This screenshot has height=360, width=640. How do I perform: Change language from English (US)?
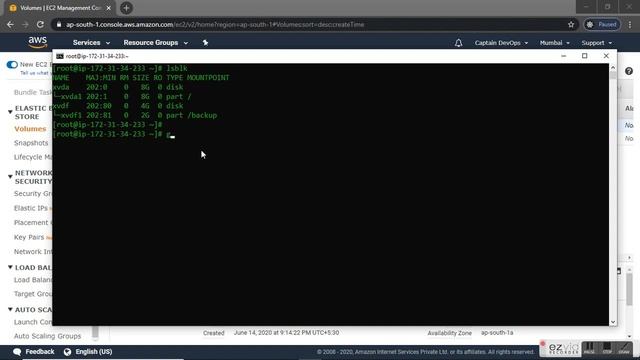pyautogui.click(x=88, y=351)
